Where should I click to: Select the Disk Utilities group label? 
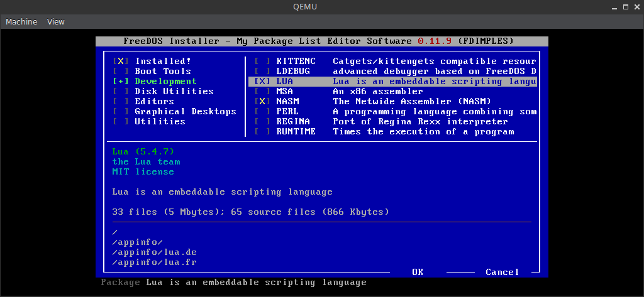174,92
